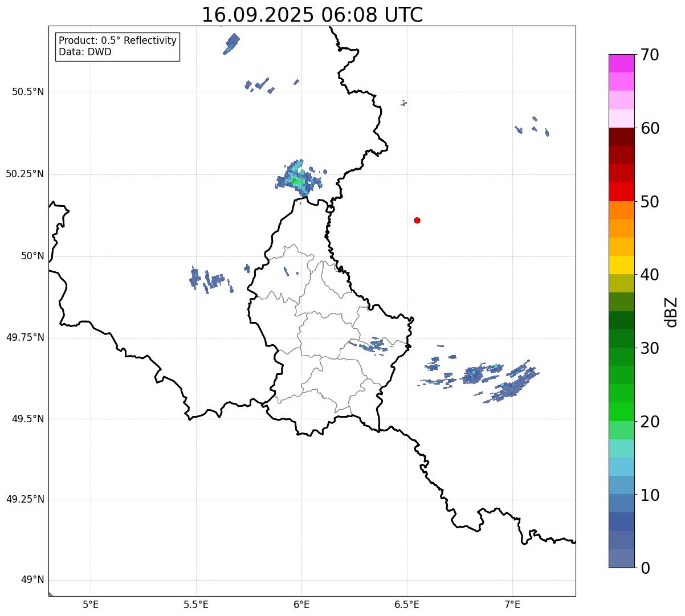
Task: Click colorbar tick label "30"
Action: (650, 348)
